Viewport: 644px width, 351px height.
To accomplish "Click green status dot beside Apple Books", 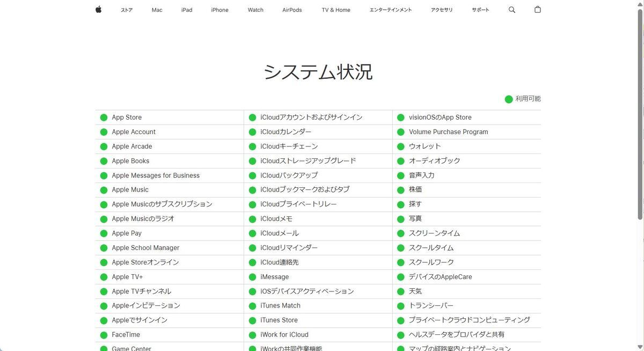I will pyautogui.click(x=104, y=161).
